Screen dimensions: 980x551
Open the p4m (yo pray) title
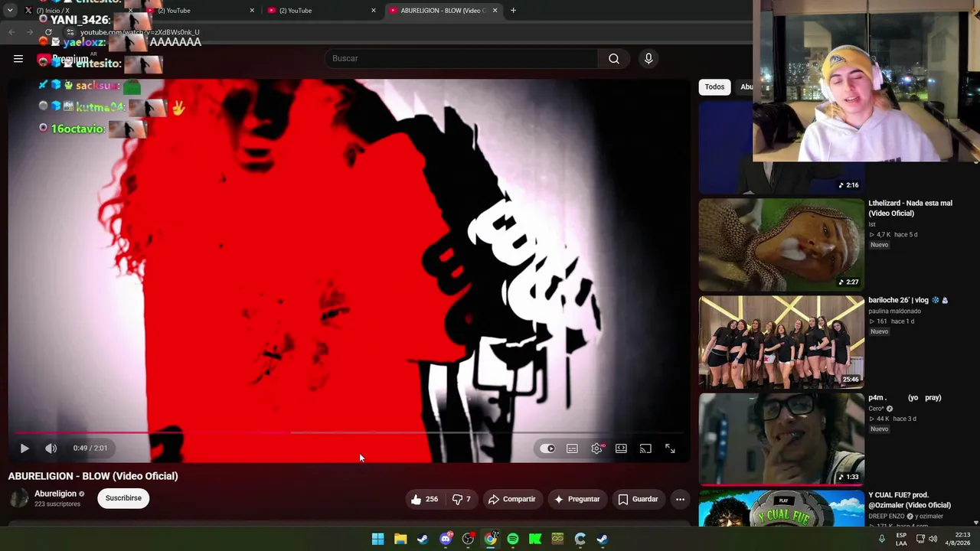[905, 398]
